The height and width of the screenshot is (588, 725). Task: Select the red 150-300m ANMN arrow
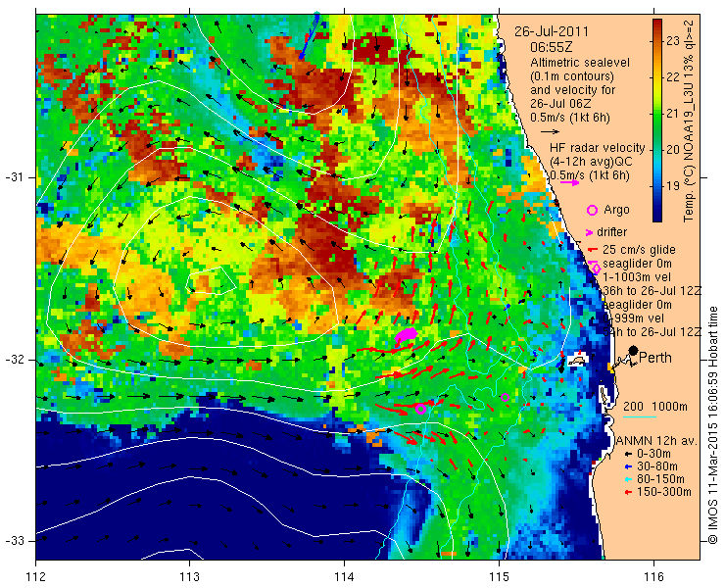pos(627,492)
